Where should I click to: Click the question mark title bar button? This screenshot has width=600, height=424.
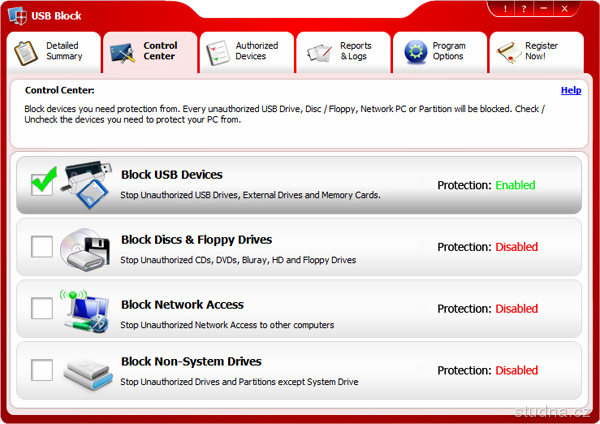pyautogui.click(x=524, y=9)
